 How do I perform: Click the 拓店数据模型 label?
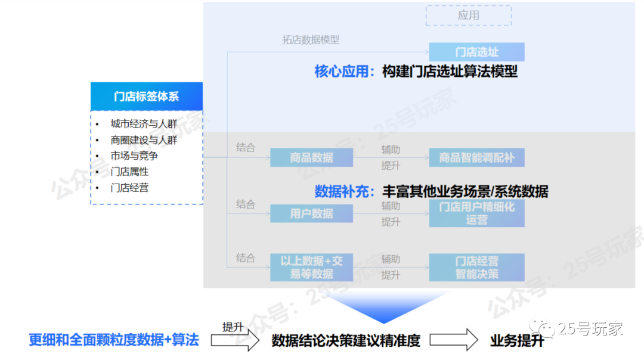(x=311, y=40)
